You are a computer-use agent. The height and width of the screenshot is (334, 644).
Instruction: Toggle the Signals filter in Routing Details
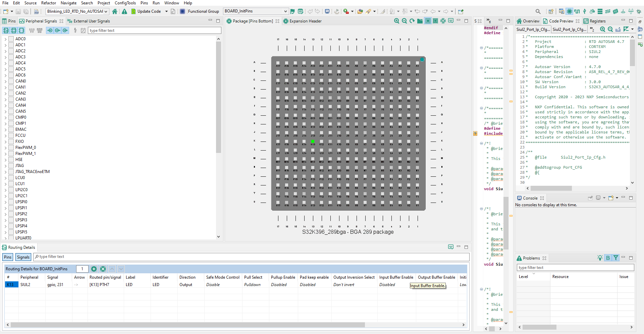click(x=23, y=257)
